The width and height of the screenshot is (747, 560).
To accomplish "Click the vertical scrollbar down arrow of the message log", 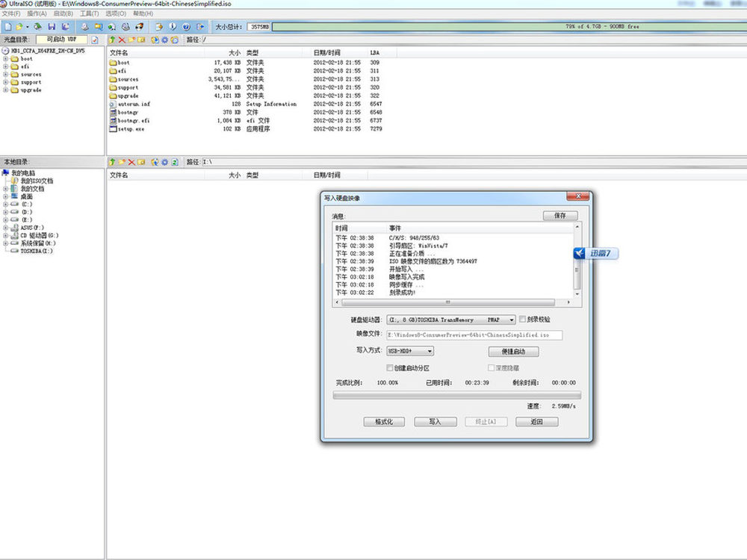I will (x=577, y=294).
